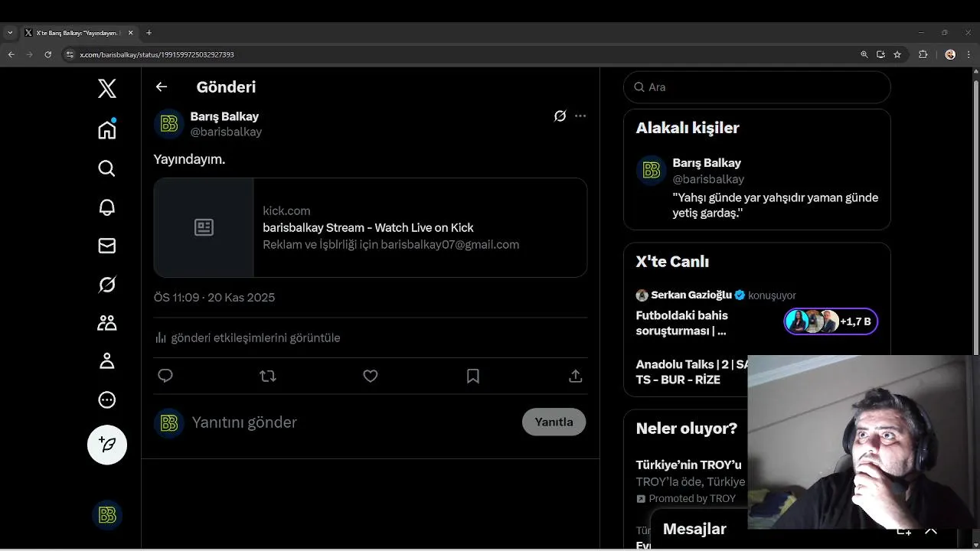Close the X'te Barış Balkay tab

[x=130, y=33]
